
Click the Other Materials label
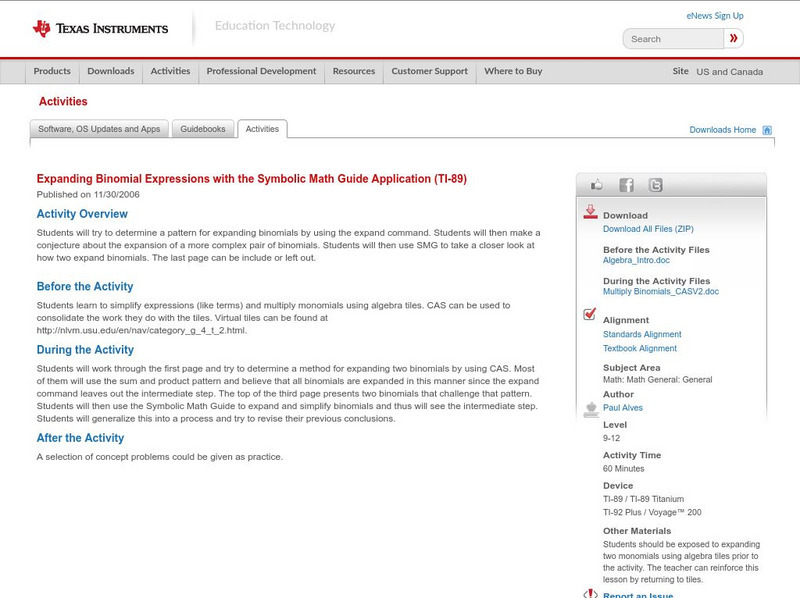[x=637, y=531]
